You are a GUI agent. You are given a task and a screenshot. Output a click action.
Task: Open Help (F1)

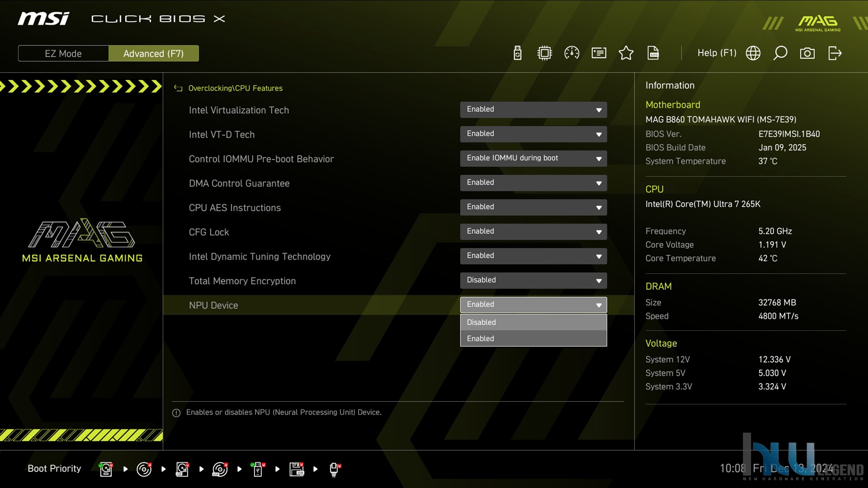pyautogui.click(x=717, y=53)
